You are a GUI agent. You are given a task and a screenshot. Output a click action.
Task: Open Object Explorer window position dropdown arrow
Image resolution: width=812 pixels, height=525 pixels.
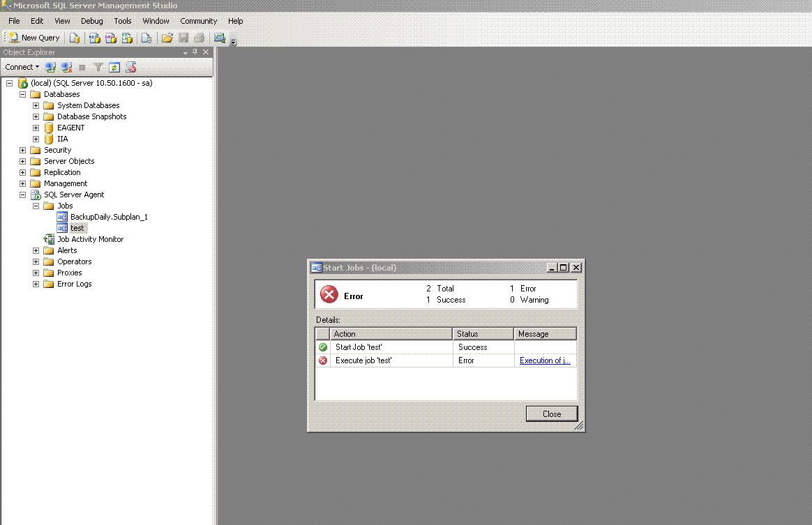pyautogui.click(x=186, y=52)
